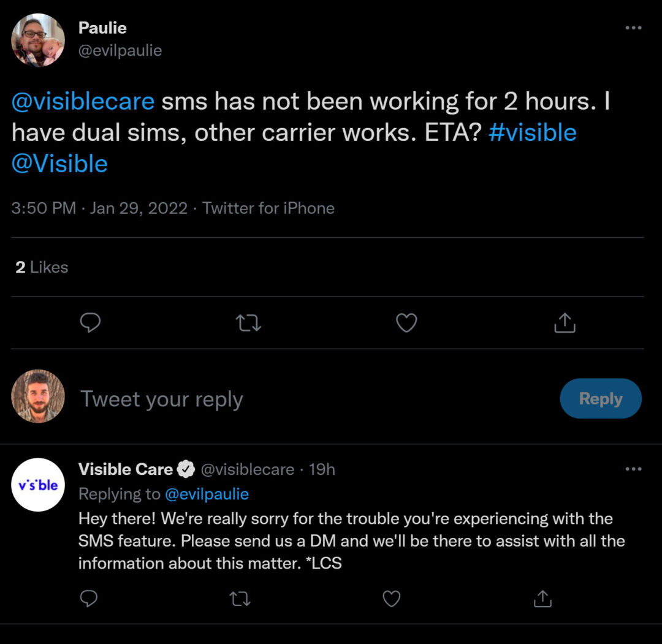This screenshot has height=644, width=662.
Task: Retweet the Visible Care reply
Action: tap(240, 598)
